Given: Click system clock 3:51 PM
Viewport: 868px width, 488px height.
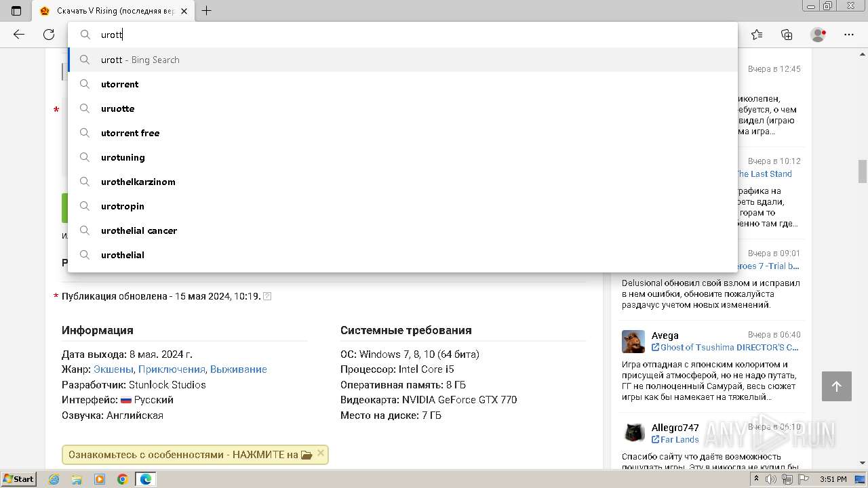Looking at the screenshot, I should pos(833,479).
